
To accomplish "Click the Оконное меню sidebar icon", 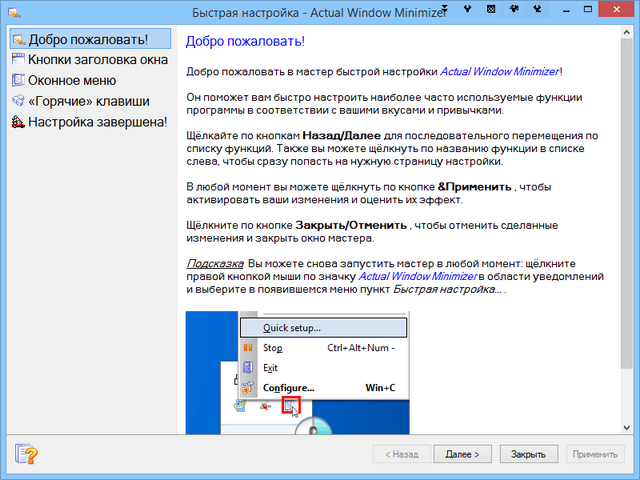I will tap(18, 81).
